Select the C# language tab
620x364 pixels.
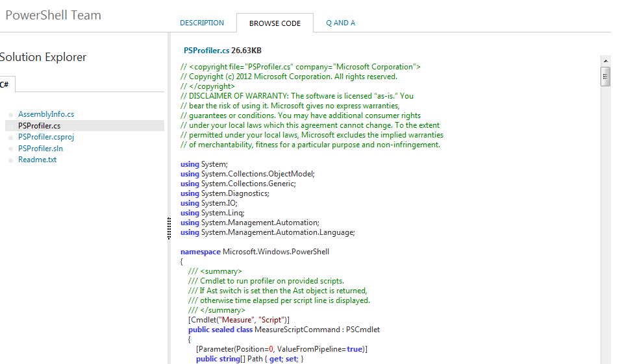point(5,84)
